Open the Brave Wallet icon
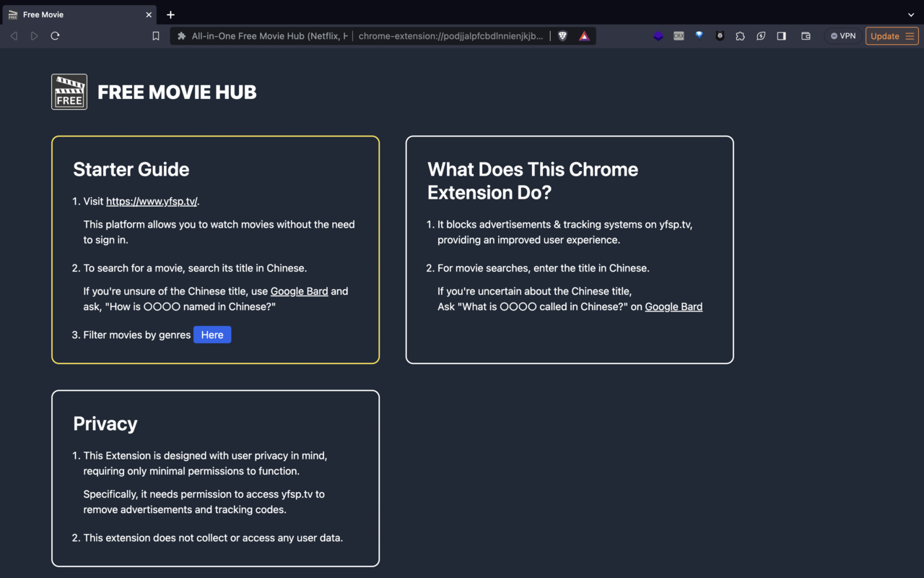The image size is (924, 578). tap(806, 35)
